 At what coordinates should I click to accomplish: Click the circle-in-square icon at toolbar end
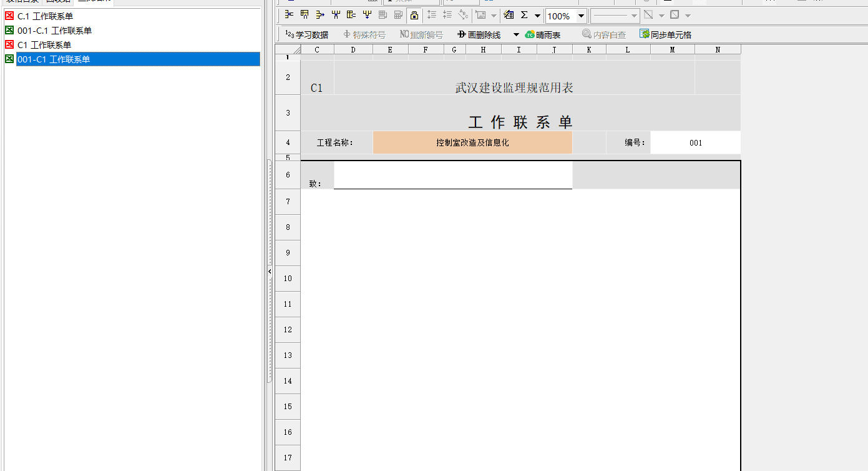675,15
